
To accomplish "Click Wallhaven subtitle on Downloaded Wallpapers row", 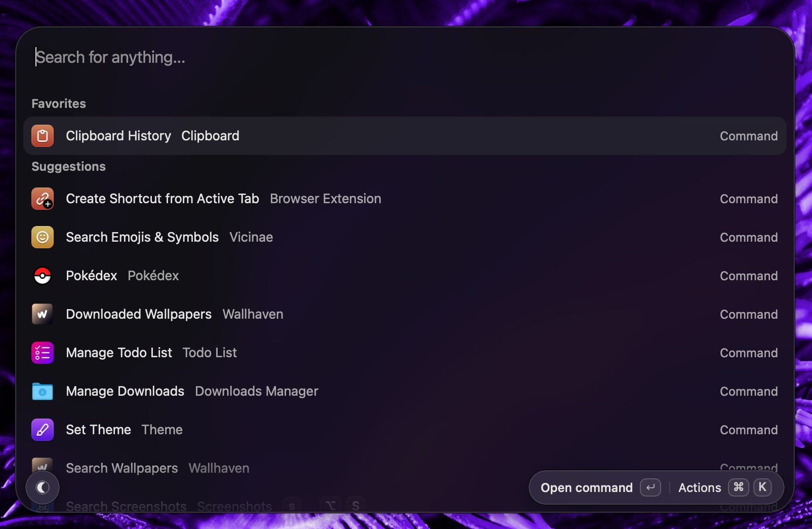I will (253, 314).
